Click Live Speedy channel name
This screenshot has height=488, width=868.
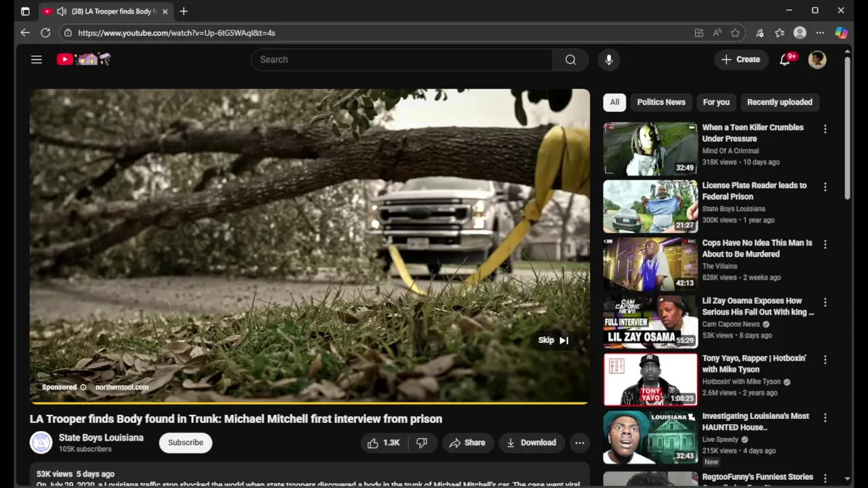click(720, 439)
